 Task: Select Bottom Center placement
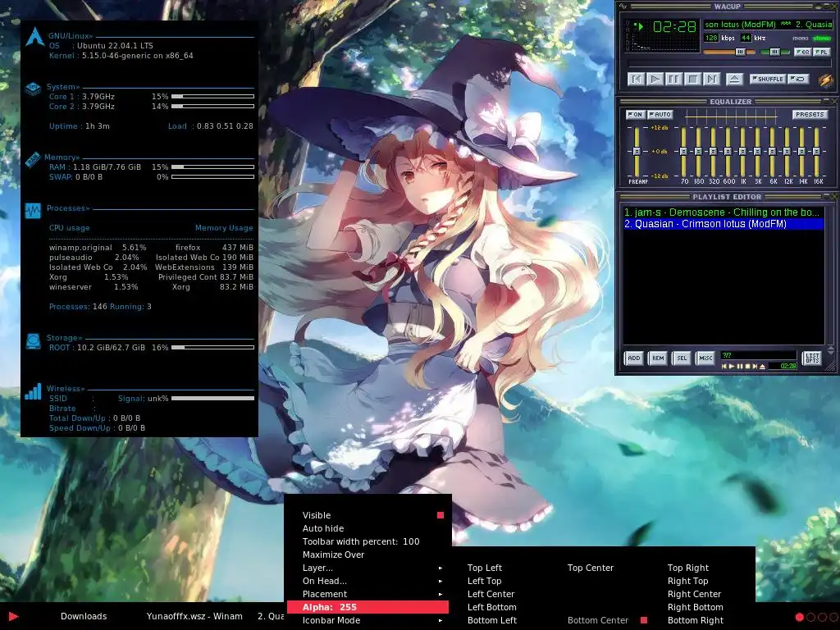point(598,620)
